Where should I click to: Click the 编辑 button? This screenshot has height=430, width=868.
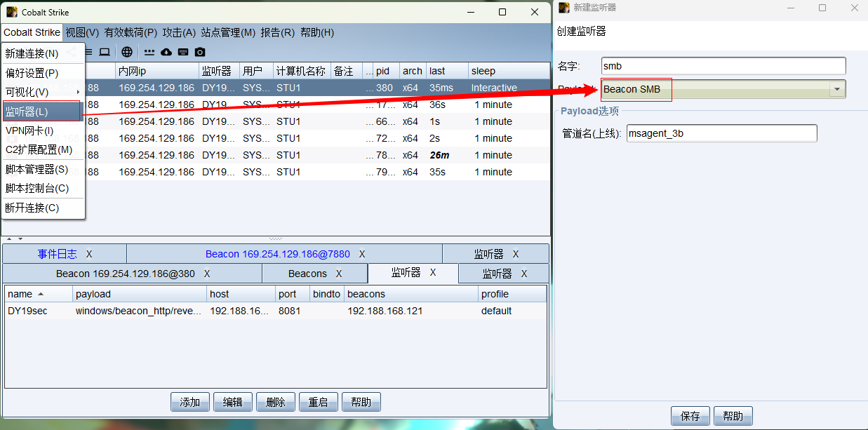tap(233, 402)
